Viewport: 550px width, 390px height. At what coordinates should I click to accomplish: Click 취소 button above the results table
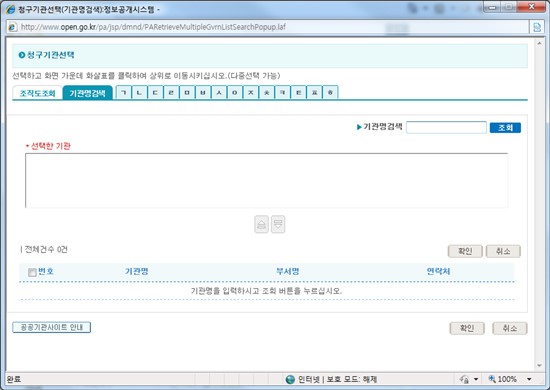pos(503,251)
